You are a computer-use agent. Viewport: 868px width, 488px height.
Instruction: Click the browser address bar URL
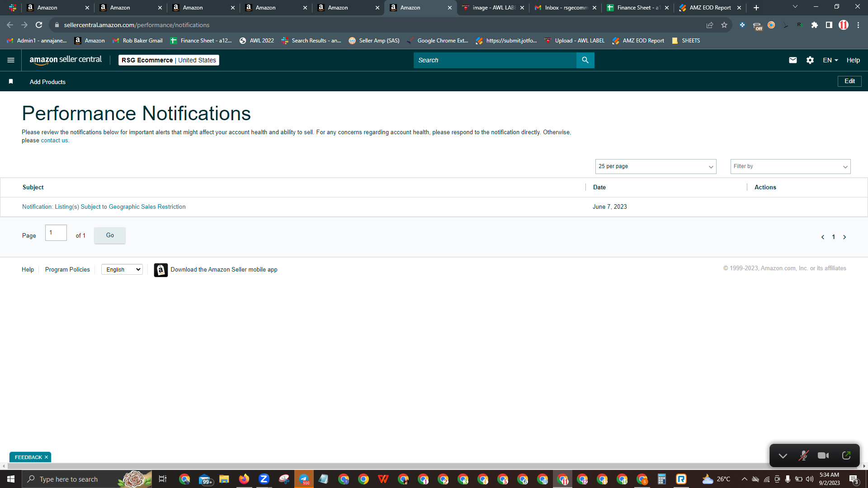137,25
